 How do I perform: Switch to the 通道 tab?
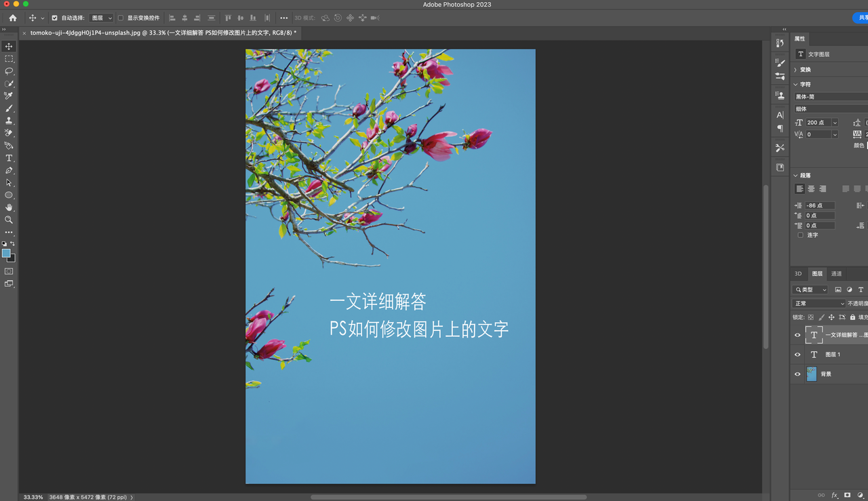(x=837, y=274)
